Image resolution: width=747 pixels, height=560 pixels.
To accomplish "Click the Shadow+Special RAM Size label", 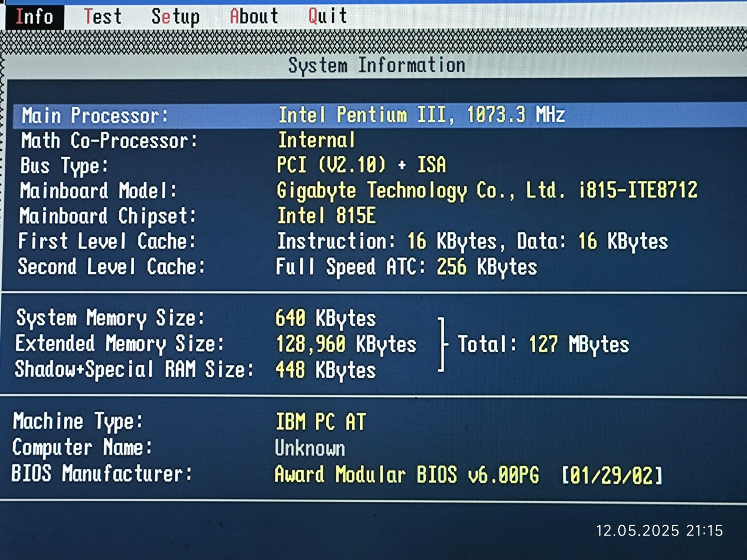I will (134, 369).
